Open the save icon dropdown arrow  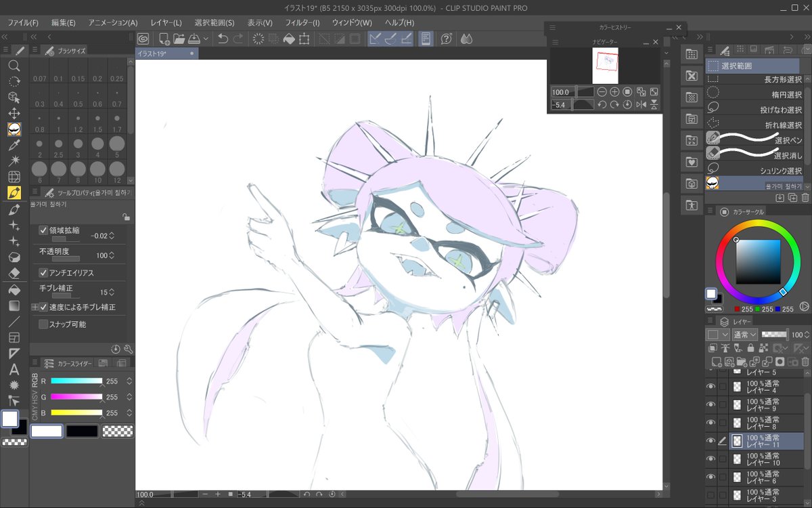205,39
